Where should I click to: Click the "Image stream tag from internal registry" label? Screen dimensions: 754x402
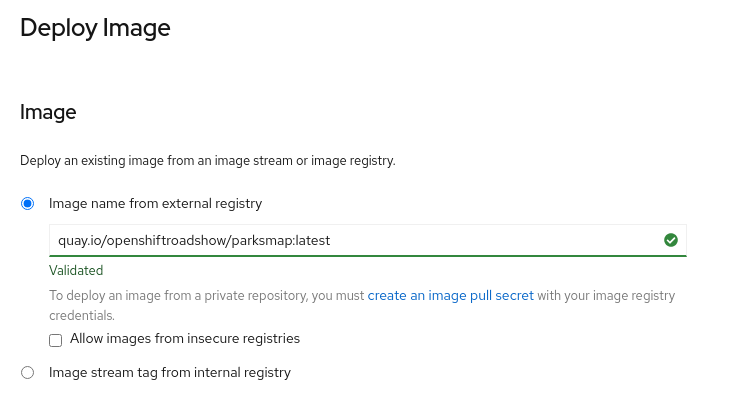coord(169,373)
